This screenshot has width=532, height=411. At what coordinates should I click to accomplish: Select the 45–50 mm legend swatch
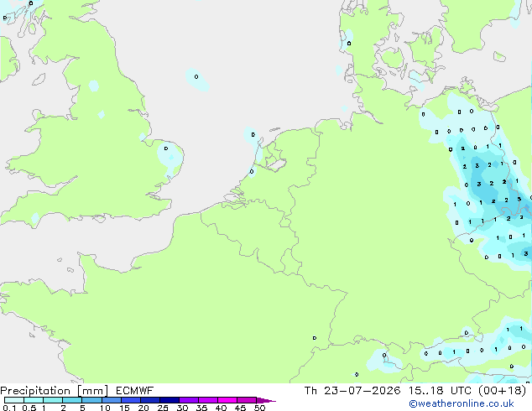247,400
